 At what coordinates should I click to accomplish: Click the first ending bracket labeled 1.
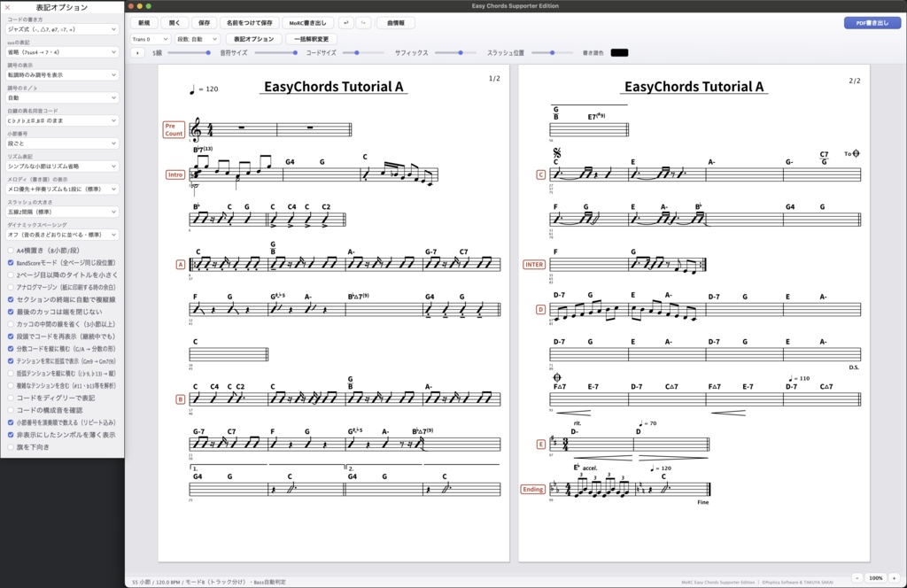(229, 467)
